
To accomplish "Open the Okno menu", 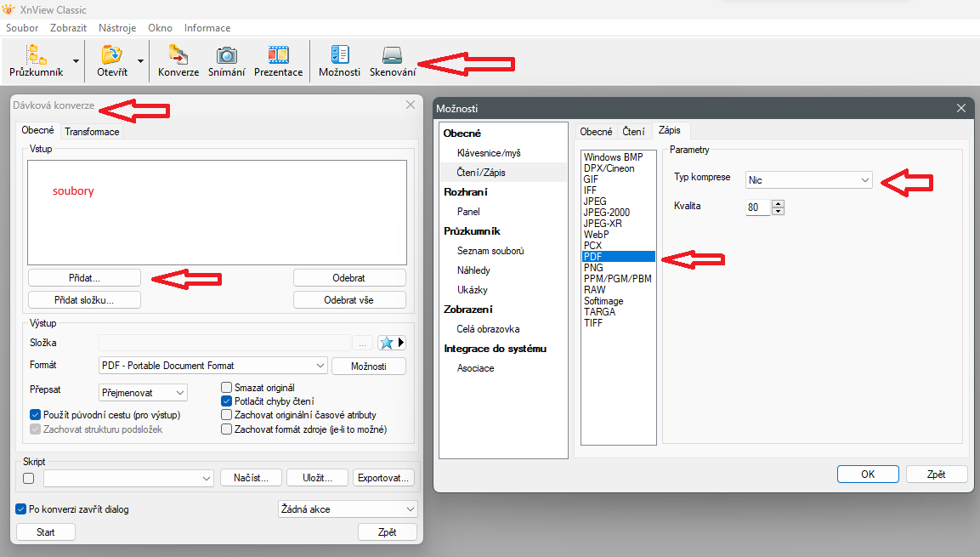I will 160,28.
